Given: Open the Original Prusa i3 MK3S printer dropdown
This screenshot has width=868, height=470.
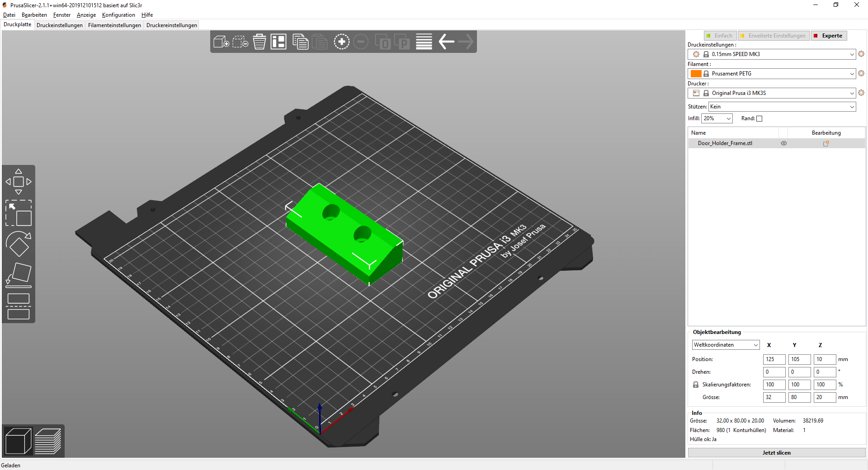Looking at the screenshot, I should 772,93.
